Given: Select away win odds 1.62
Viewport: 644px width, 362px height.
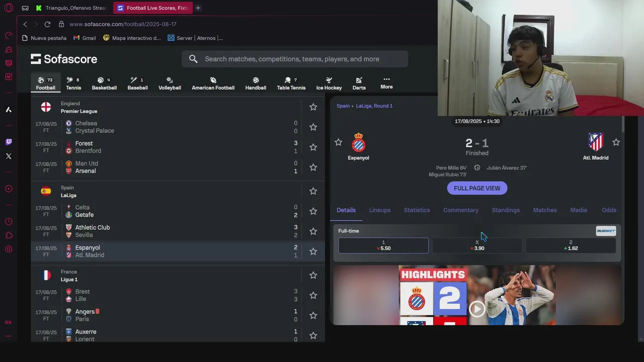Looking at the screenshot, I should coord(571,245).
